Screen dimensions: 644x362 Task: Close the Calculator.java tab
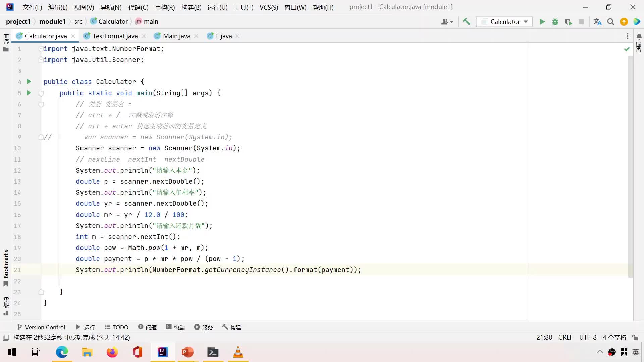73,36
